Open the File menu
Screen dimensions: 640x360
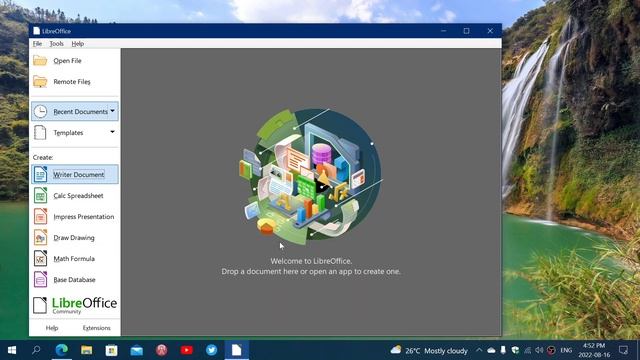tap(37, 43)
